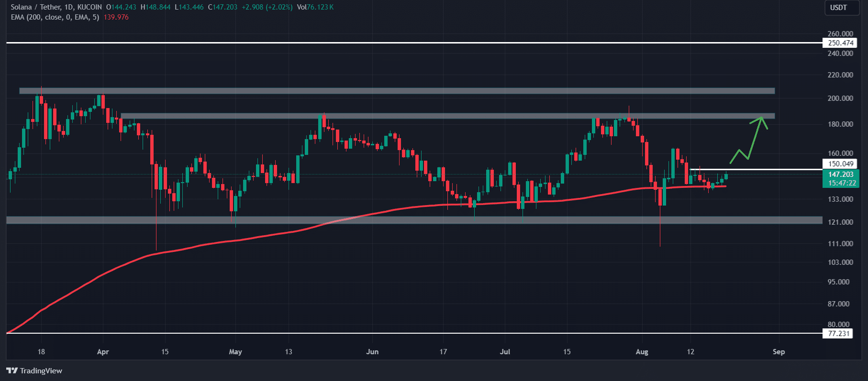The height and width of the screenshot is (381, 868).
Task: Click the Aug date label
Action: (x=642, y=352)
